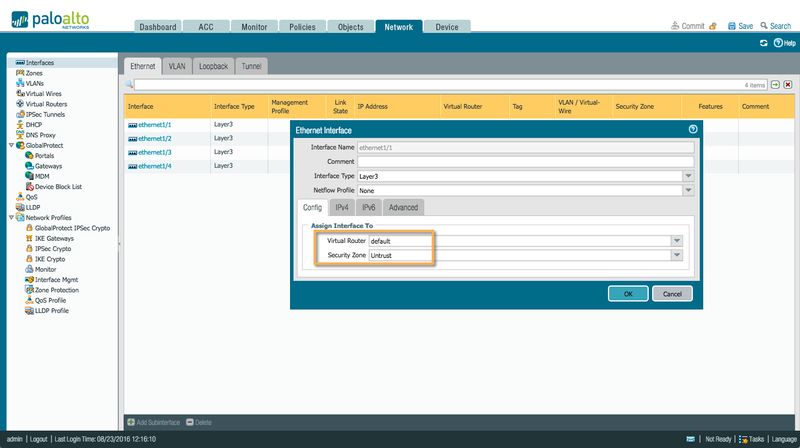Open the Security Zone dropdown arrow
Image resolution: width=800 pixels, height=448 pixels.
point(677,256)
